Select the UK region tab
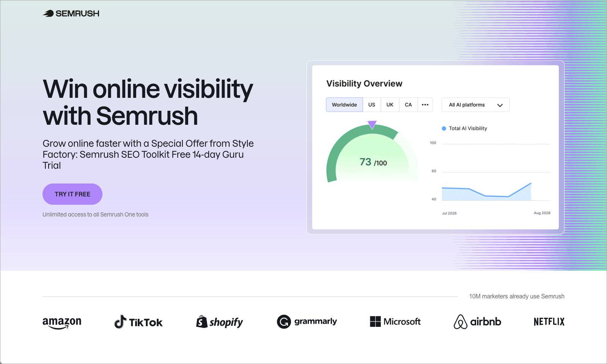Viewport: 607px width, 364px height. 390,105
